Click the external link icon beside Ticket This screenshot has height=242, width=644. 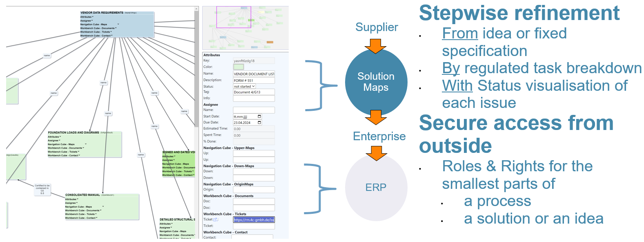point(216,220)
